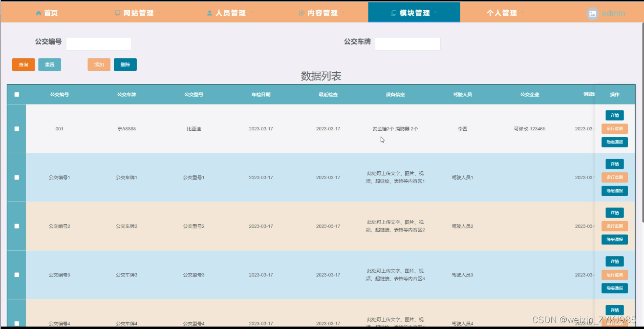Click the 公交型号 column header

click(194, 95)
